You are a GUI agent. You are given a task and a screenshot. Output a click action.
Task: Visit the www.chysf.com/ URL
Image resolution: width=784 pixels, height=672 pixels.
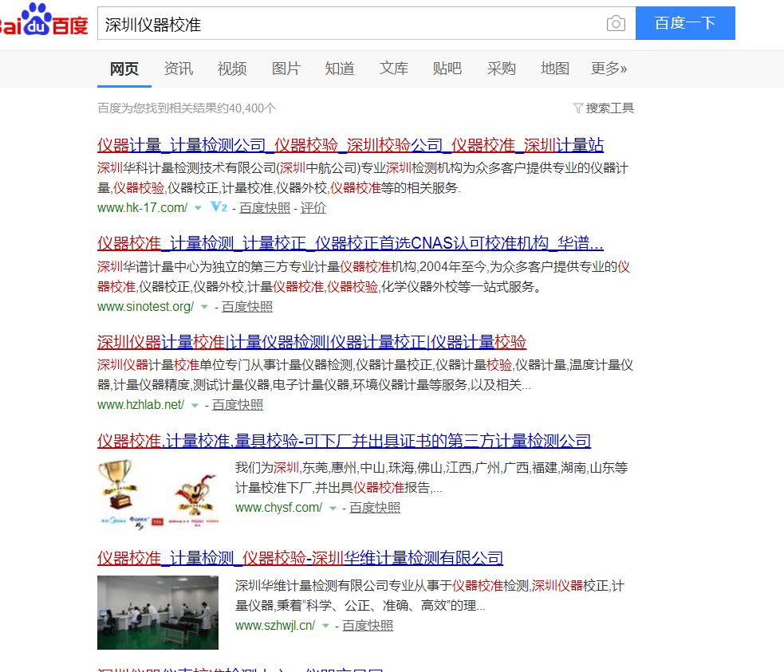[x=279, y=508]
